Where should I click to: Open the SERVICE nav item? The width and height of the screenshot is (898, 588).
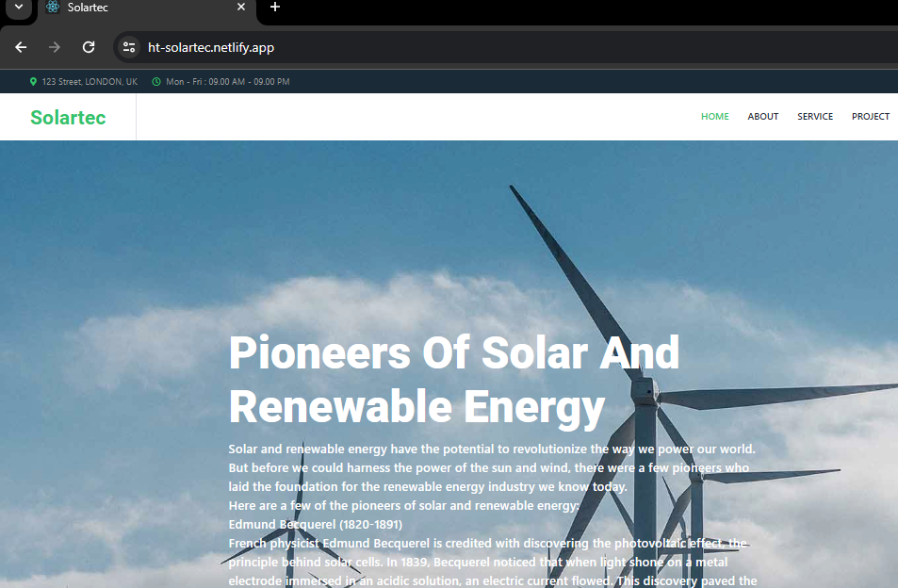pos(814,117)
